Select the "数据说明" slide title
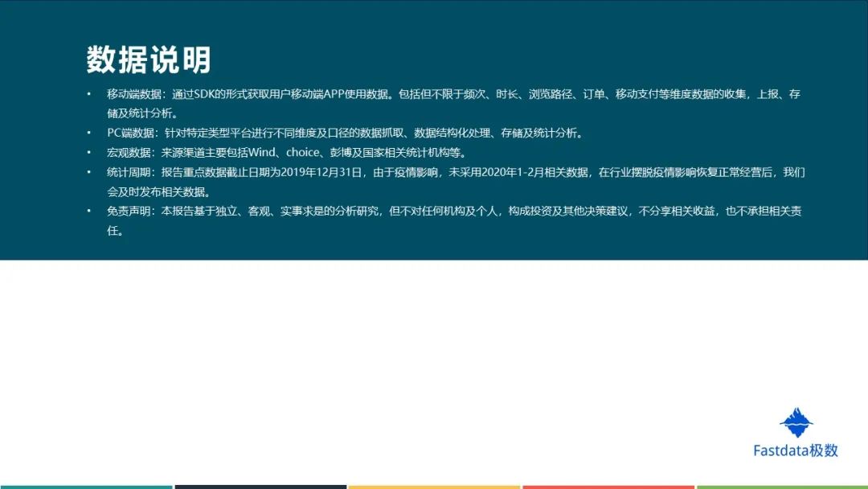The height and width of the screenshot is (489, 868). click(149, 60)
